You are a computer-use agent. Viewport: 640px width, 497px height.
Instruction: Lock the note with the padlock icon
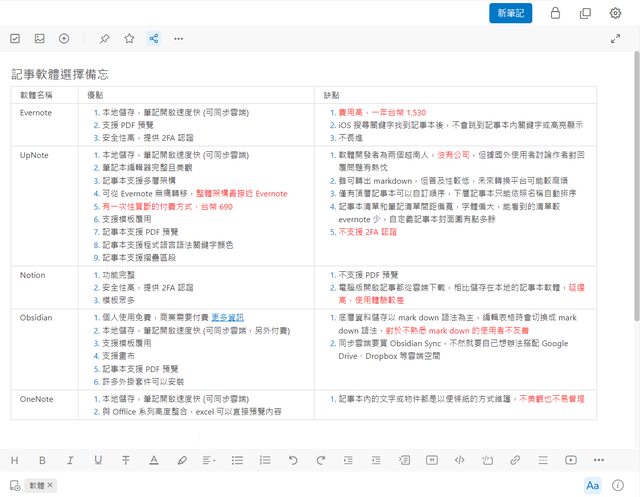(x=556, y=13)
